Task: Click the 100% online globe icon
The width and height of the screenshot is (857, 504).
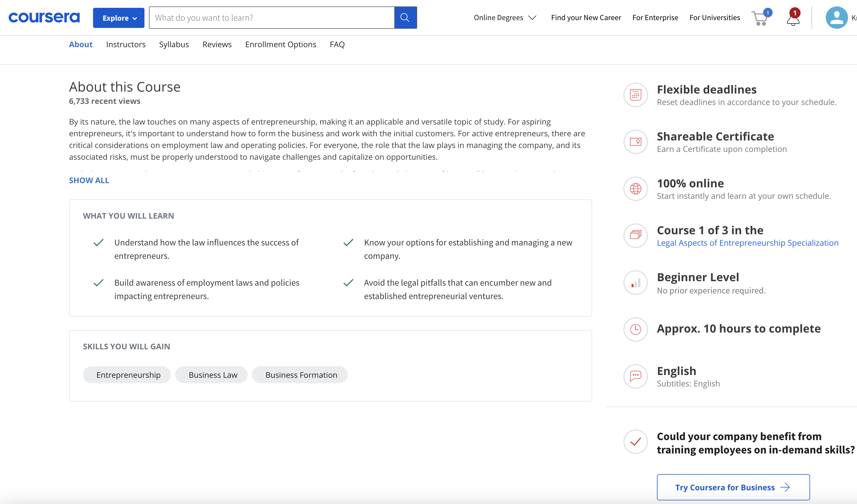Action: [635, 189]
